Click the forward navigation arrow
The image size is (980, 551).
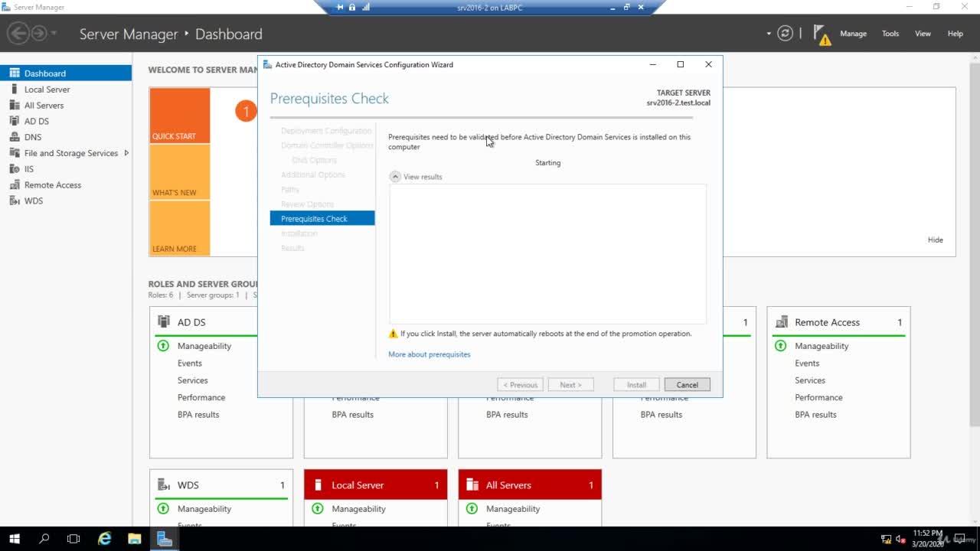pos(38,33)
